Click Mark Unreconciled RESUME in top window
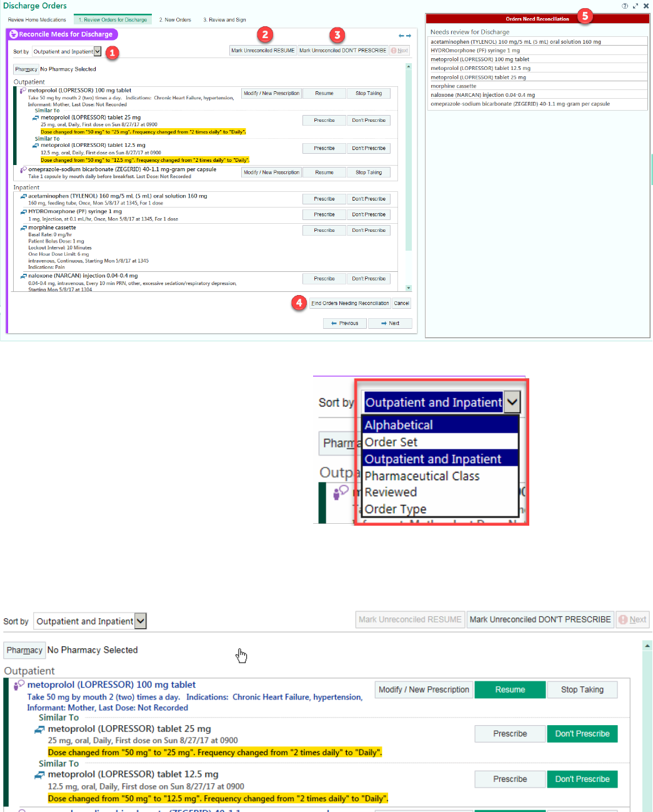Image resolution: width=653 pixels, height=812 pixels. point(262,51)
